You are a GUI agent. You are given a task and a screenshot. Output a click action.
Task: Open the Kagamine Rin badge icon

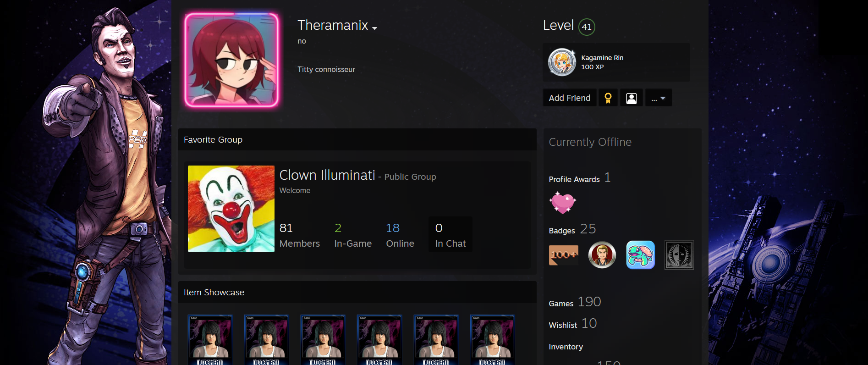click(x=562, y=62)
